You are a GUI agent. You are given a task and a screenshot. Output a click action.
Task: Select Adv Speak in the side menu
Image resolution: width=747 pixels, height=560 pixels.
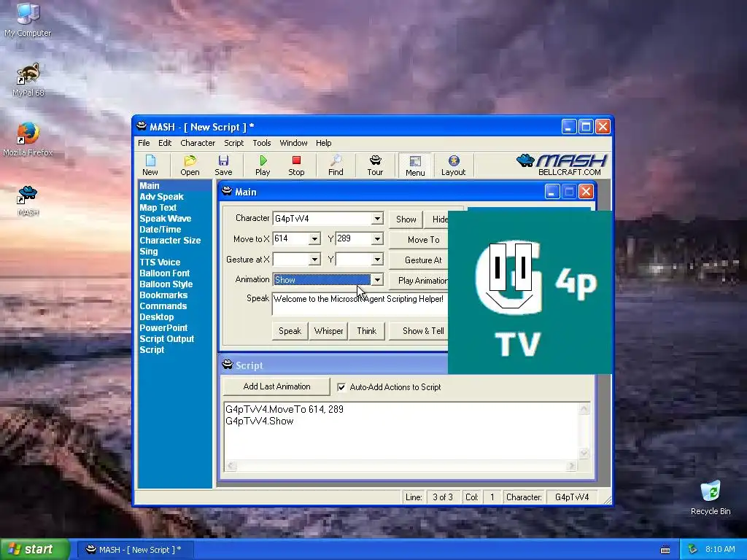[161, 197]
